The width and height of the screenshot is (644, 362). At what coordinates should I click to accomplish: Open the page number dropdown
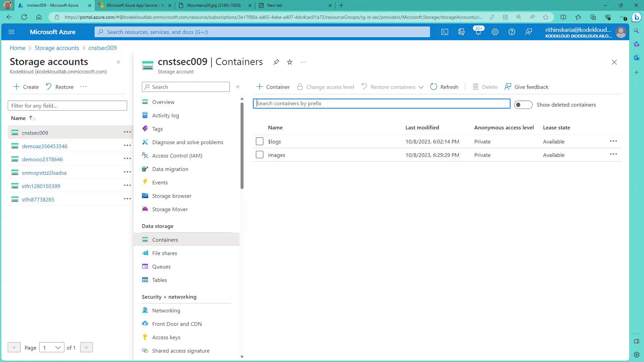click(x=51, y=348)
